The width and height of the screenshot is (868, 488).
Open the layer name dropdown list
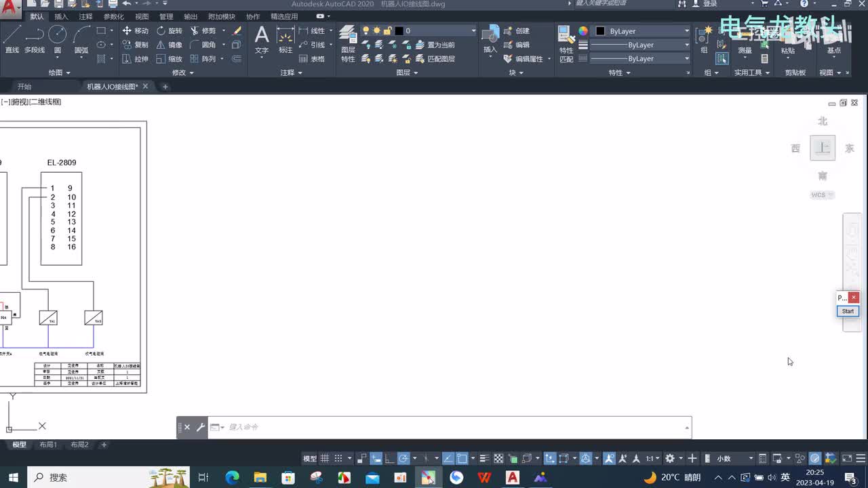[x=473, y=30]
